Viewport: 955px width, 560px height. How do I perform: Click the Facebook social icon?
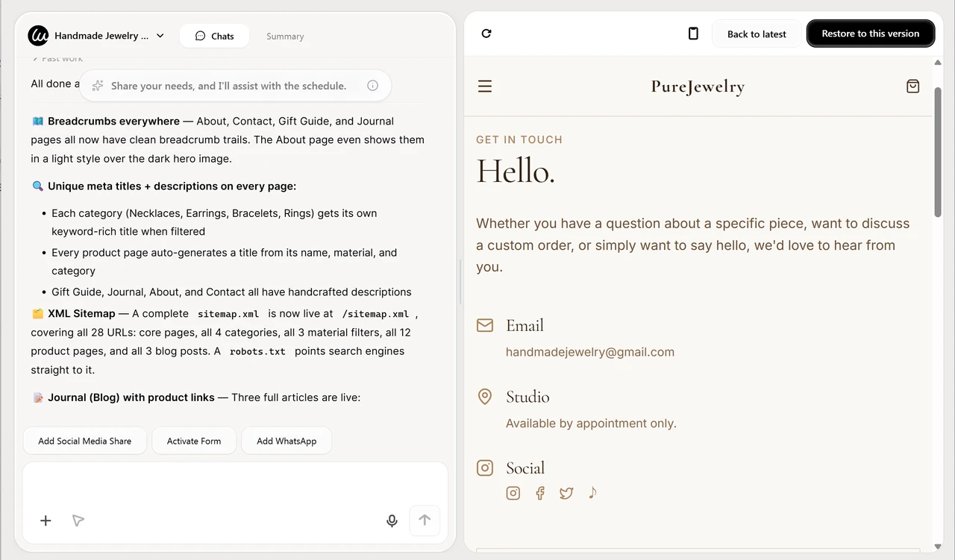coord(540,493)
